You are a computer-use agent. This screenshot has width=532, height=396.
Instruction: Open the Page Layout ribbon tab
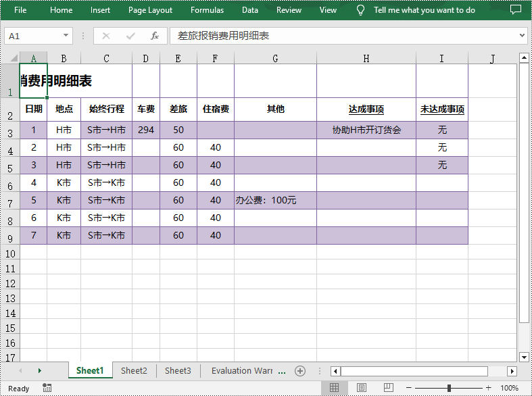[150, 10]
